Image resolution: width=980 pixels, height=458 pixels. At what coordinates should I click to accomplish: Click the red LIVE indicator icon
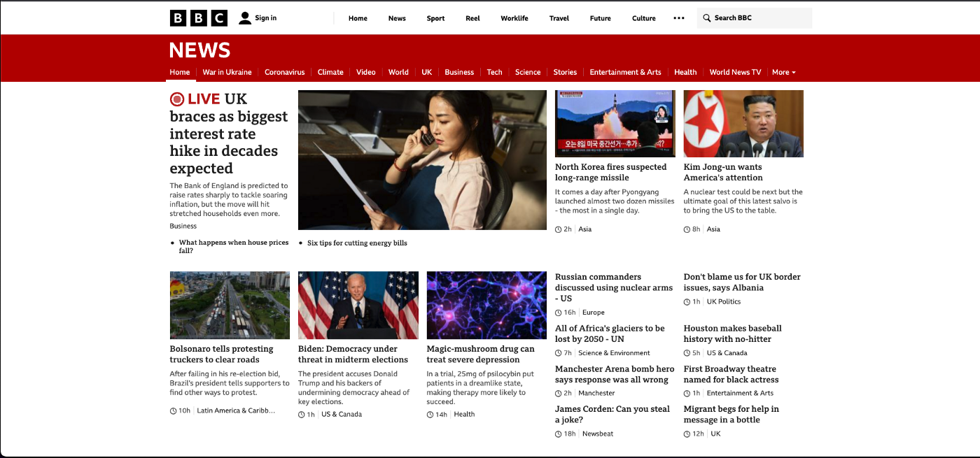pyautogui.click(x=177, y=99)
